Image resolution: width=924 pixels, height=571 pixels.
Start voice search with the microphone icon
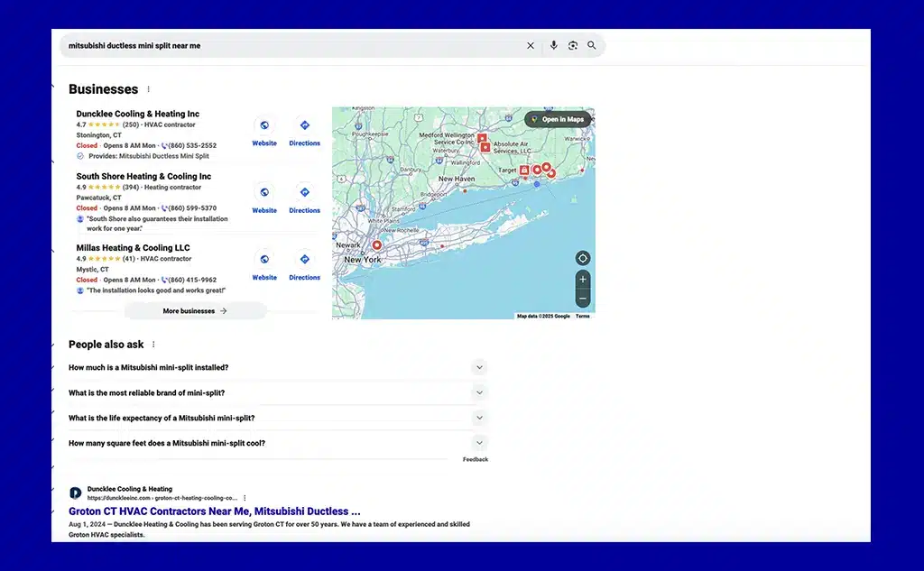pos(553,45)
